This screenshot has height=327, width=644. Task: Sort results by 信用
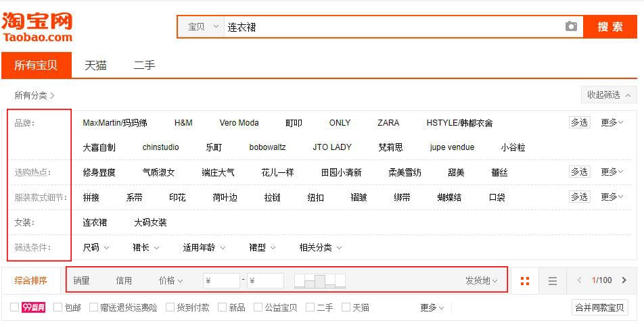(124, 280)
